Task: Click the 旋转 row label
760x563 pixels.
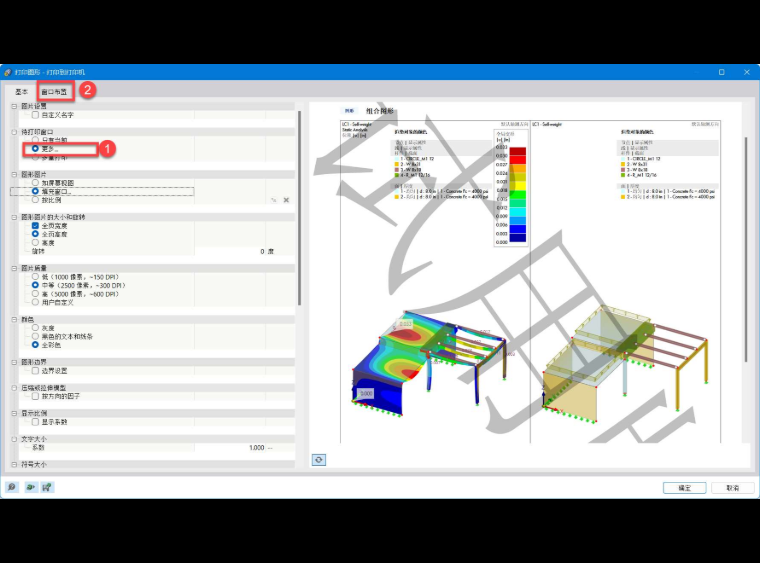Action: click(38, 251)
